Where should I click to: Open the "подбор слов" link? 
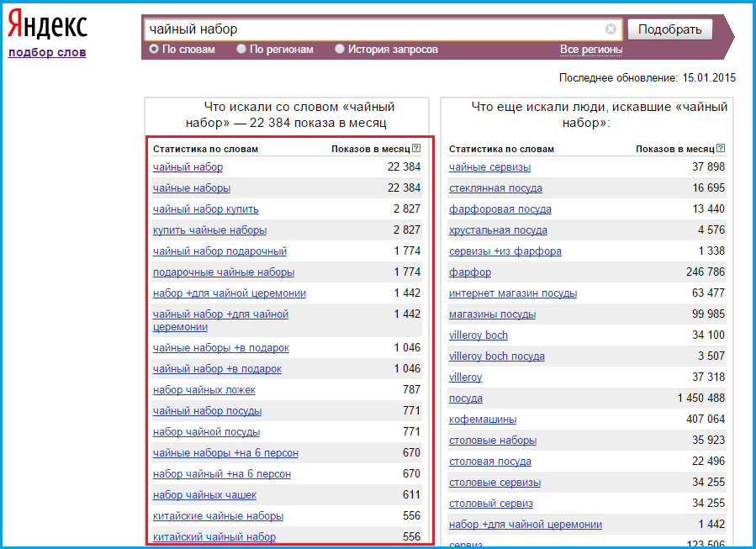coord(47,52)
